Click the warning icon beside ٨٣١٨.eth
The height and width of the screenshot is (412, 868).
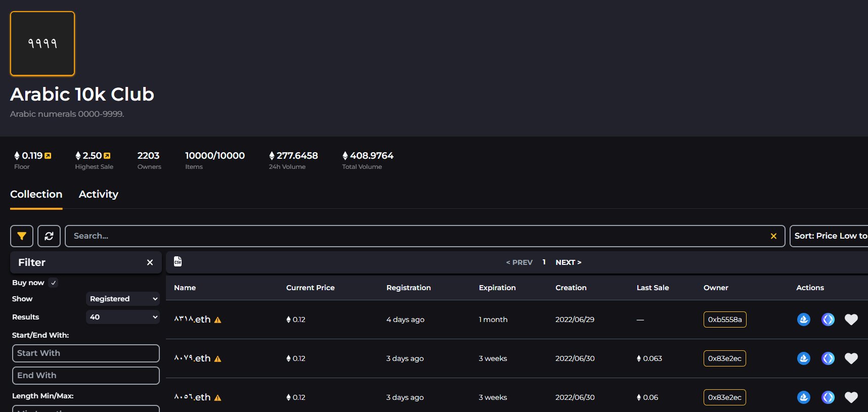[x=218, y=320]
